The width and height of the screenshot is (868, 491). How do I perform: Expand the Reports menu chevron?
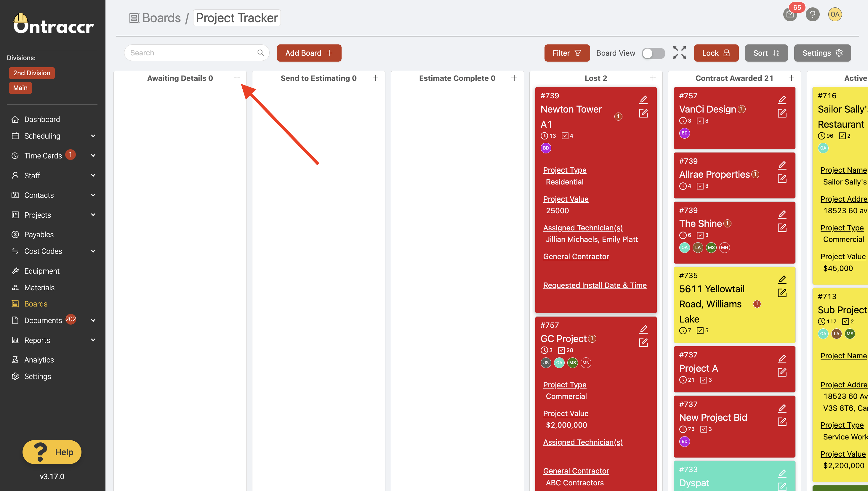(x=93, y=340)
